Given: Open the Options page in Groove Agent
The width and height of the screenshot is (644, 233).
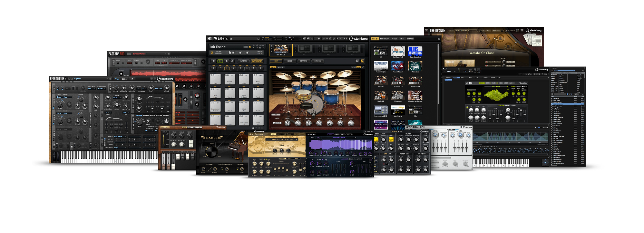Looking at the screenshot, I should pyautogui.click(x=317, y=61).
